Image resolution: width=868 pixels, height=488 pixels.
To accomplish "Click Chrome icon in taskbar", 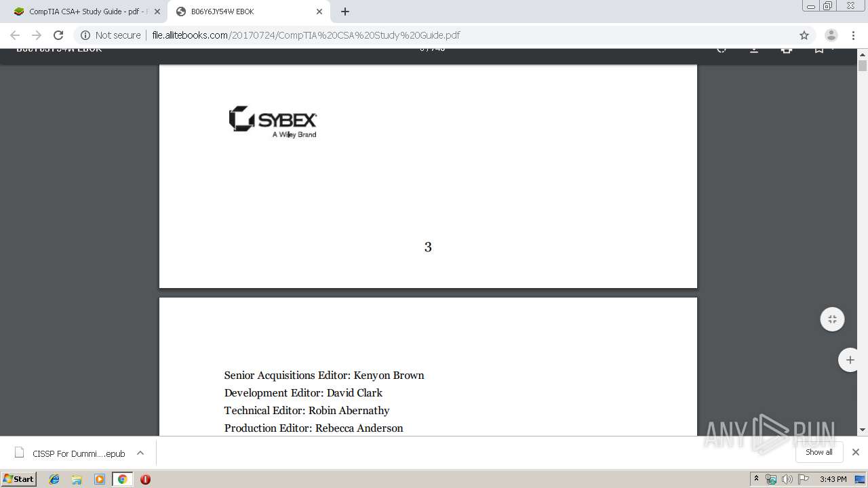I will coord(123,479).
